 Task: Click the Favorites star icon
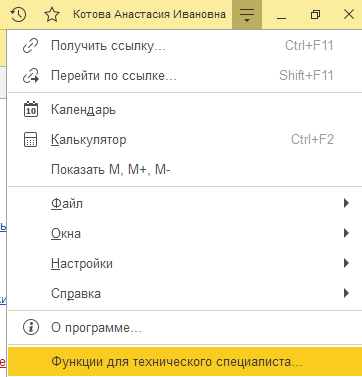tap(52, 15)
